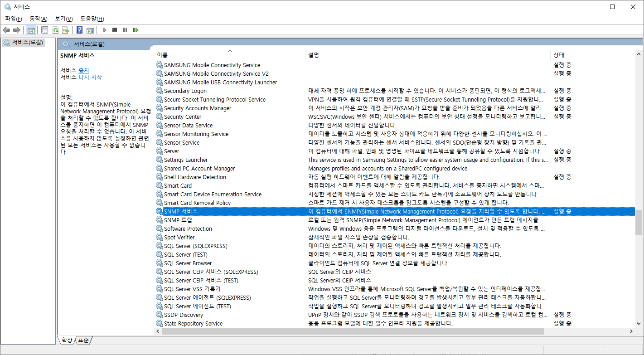644x355 pixels.
Task: Select SQL Server 에이전트 (SQLEXPRESS)
Action: (x=207, y=297)
